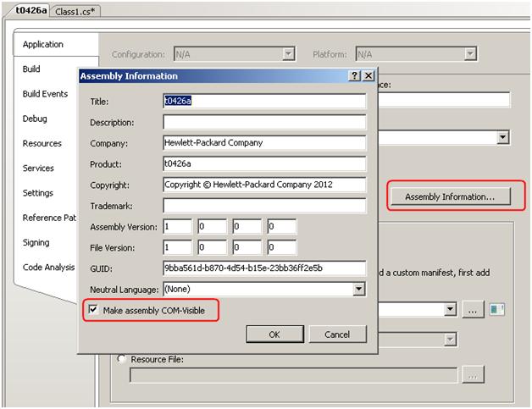Expand the Neutral Language dropdown
The height and width of the screenshot is (409, 532).
(x=359, y=289)
